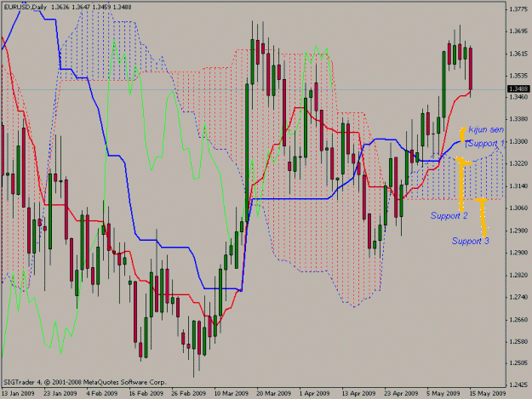Viewport: 532px width, 399px height.
Task: Click the '23 Apr 2009' date label
Action: tap(401, 393)
